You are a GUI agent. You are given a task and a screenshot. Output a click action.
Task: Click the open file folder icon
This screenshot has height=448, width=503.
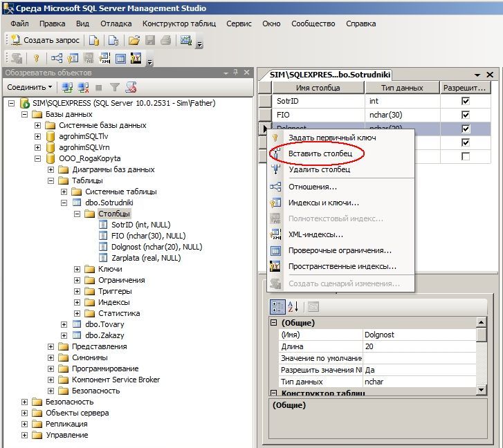[x=134, y=40]
